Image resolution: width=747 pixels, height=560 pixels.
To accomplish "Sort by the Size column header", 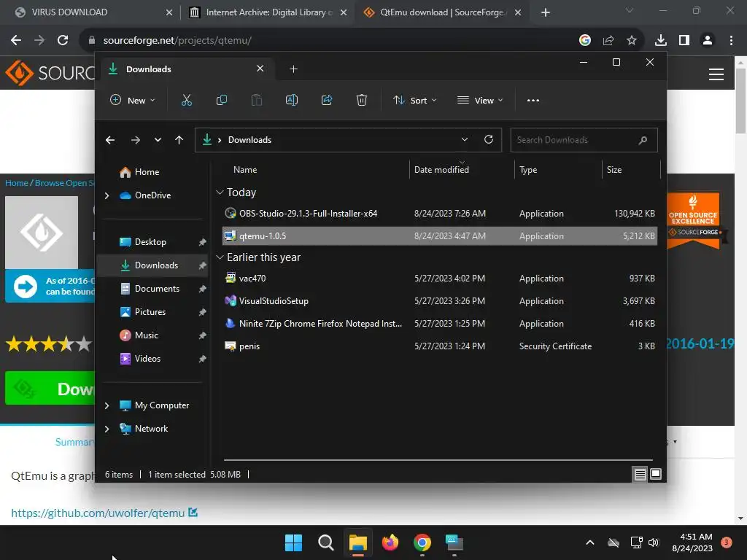I will point(614,169).
